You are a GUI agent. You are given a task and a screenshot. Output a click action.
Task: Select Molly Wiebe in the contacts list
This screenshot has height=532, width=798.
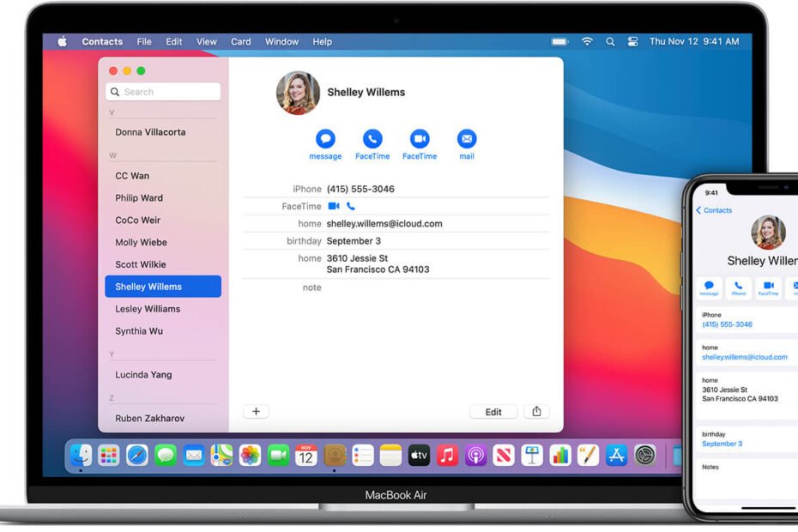pos(163,242)
